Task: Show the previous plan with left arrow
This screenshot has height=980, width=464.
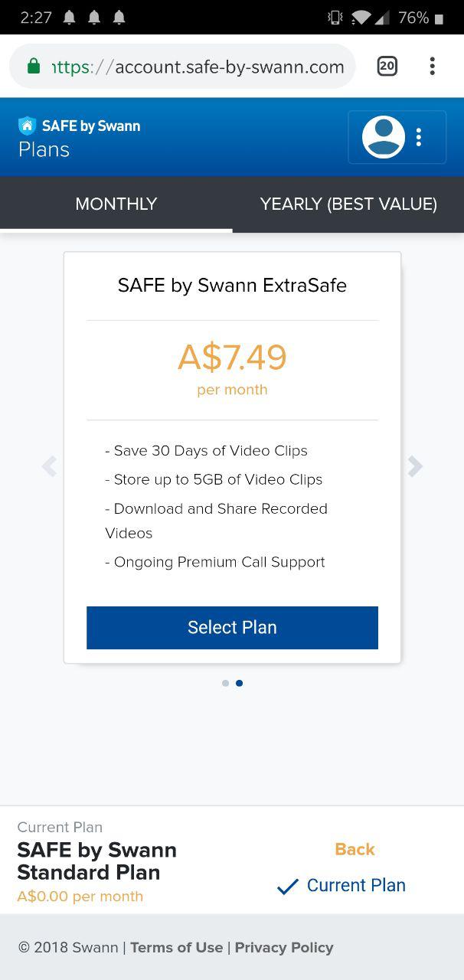Action: pyautogui.click(x=49, y=465)
